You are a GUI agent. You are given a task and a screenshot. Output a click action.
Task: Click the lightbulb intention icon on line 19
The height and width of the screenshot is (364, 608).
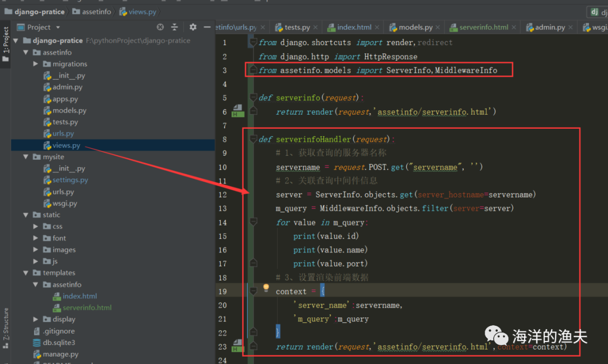coord(267,288)
